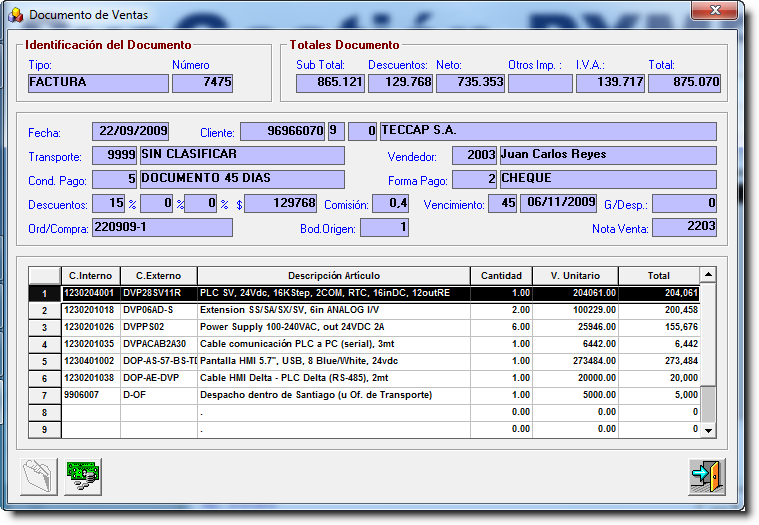
Task: Click the Descripción Artículo column header
Action: tap(334, 276)
